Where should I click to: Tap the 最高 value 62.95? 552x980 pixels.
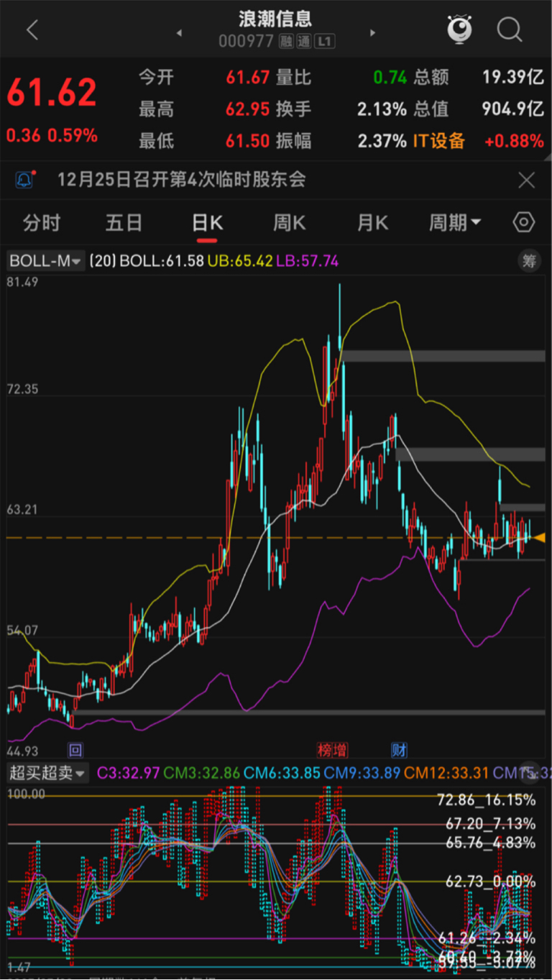[x=248, y=109]
